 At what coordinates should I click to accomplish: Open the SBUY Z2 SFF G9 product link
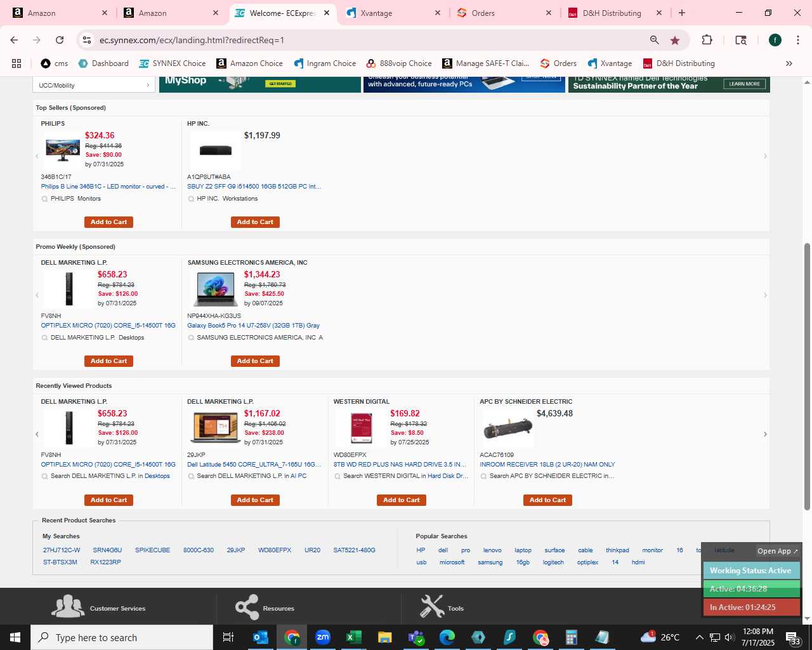tap(254, 187)
